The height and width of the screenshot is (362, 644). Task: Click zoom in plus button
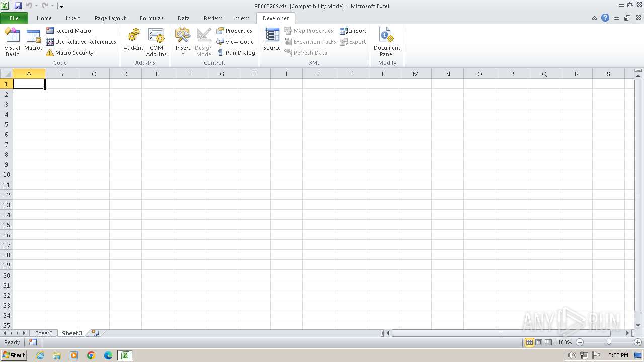(x=637, y=342)
